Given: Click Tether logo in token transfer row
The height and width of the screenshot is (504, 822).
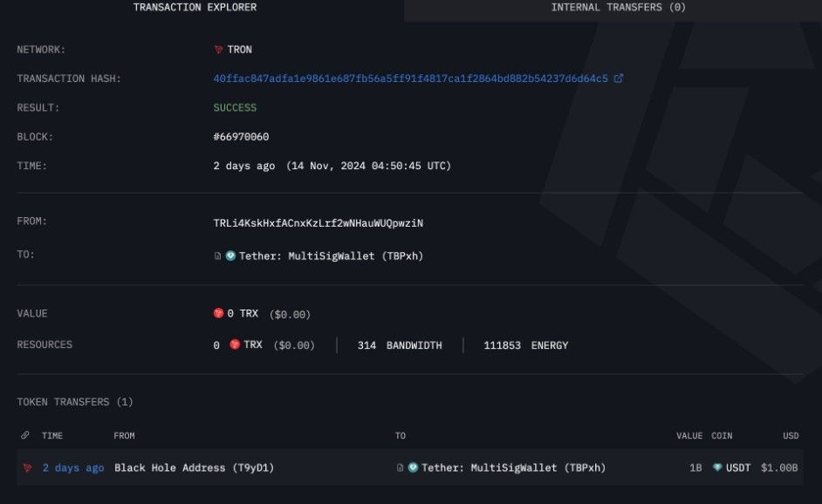Looking at the screenshot, I should (413, 467).
